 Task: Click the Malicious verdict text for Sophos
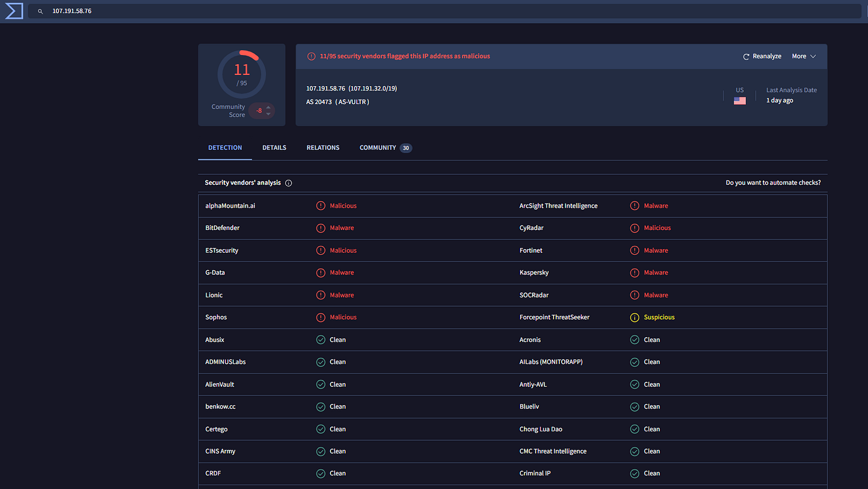[343, 317]
